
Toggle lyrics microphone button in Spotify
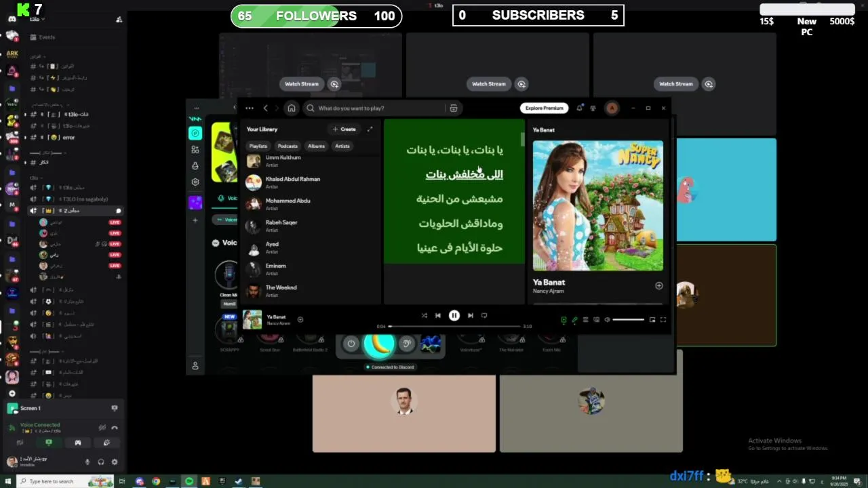[x=574, y=319]
